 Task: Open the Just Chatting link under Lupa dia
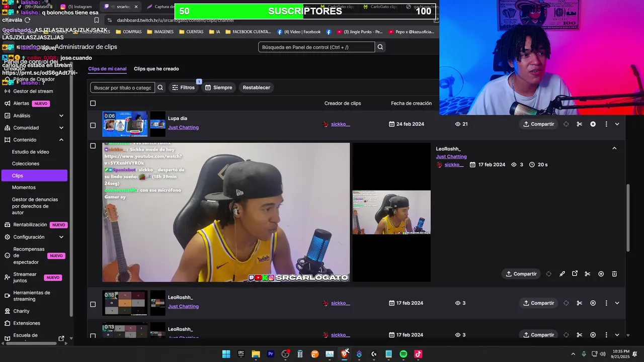click(x=183, y=127)
